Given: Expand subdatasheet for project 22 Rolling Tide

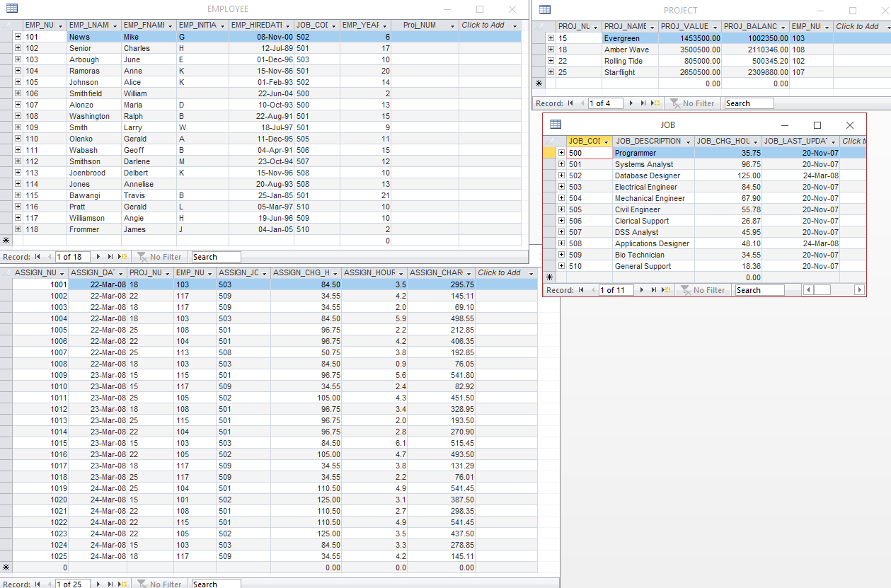Looking at the screenshot, I should pyautogui.click(x=551, y=61).
